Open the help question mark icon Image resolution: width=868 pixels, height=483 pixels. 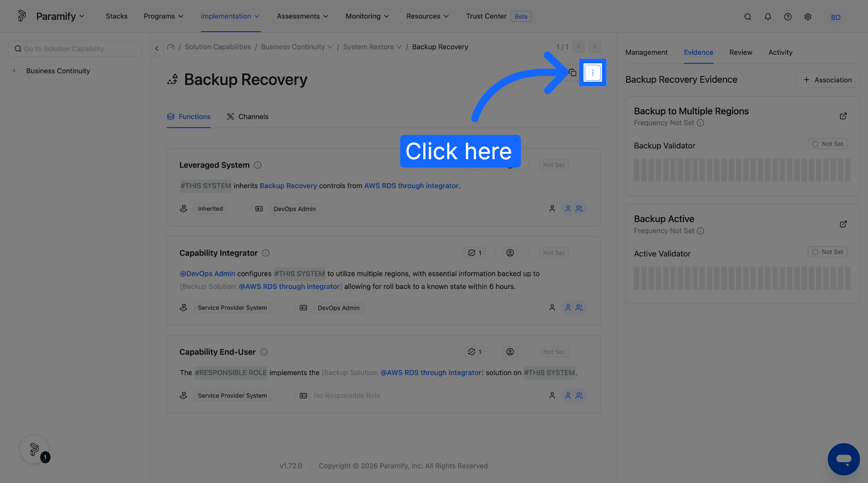coord(788,17)
